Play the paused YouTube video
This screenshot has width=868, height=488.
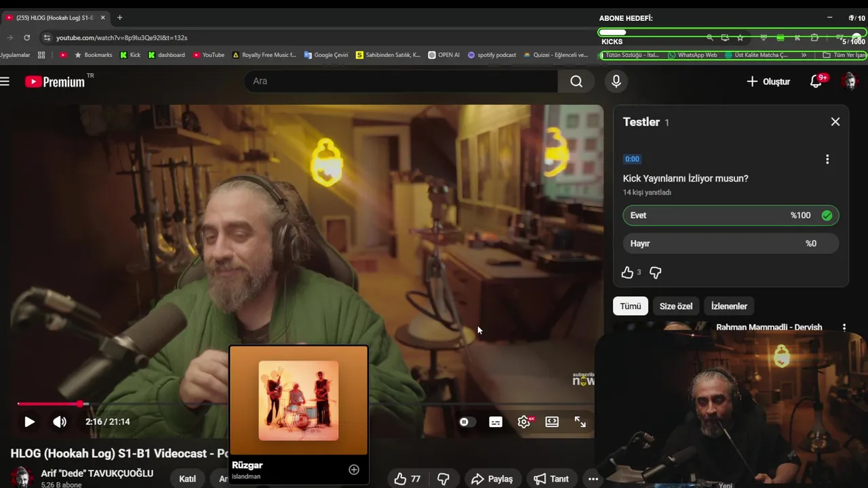[29, 422]
